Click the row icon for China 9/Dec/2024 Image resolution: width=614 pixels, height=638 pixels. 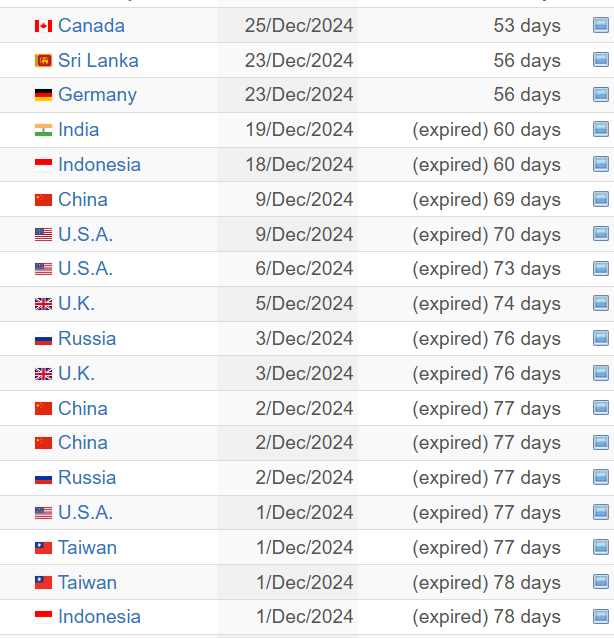click(x=601, y=199)
